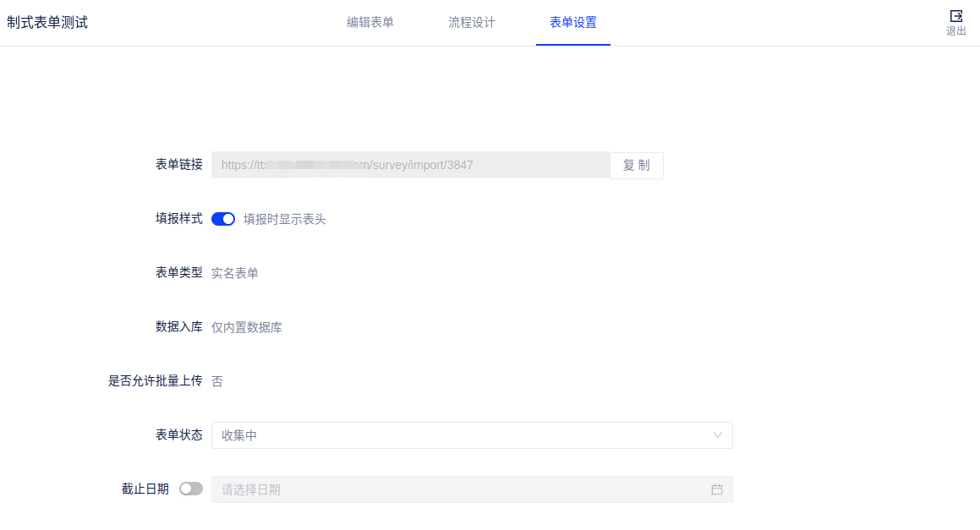Click the 填报时显示表头 label text
Image resolution: width=980 pixels, height=530 pixels.
pos(285,219)
